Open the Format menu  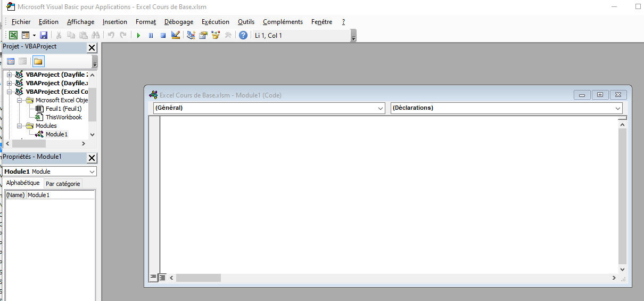coord(146,22)
